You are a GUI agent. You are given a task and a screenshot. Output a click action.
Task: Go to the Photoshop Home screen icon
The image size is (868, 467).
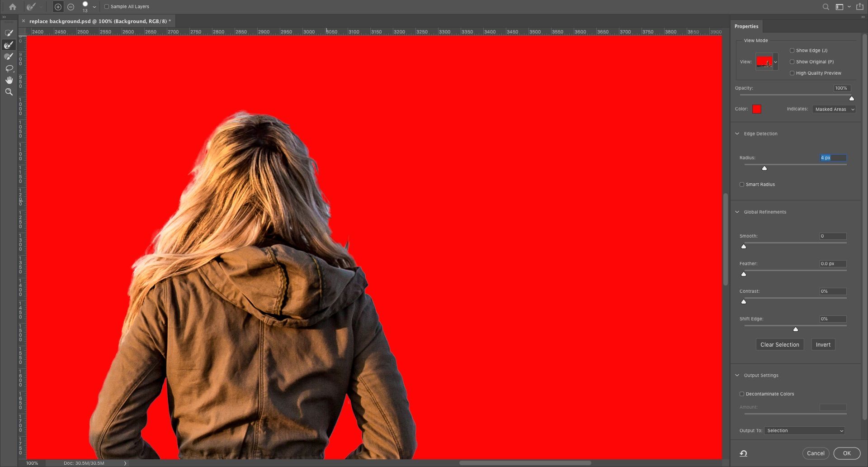click(13, 7)
